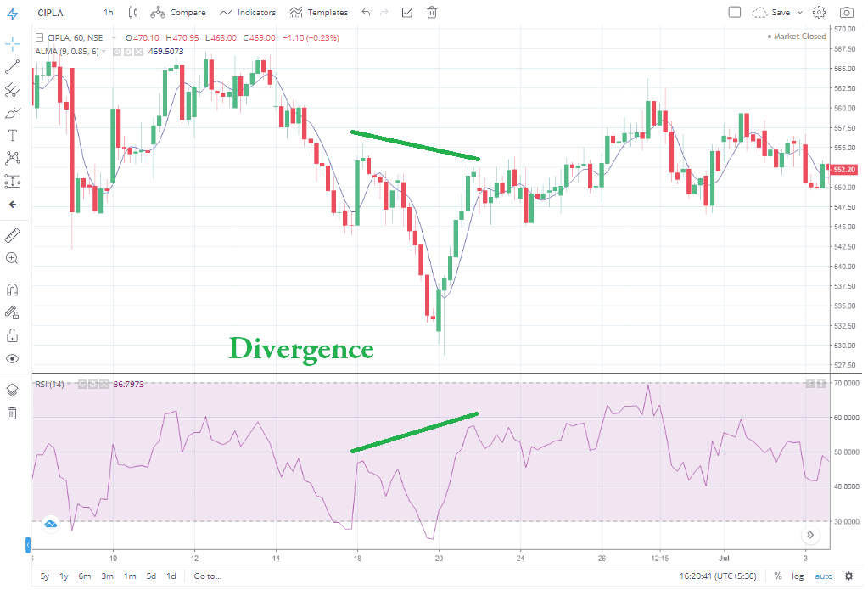The width and height of the screenshot is (868, 590).
Task: Remove the ALMA indicator
Action: [138, 52]
